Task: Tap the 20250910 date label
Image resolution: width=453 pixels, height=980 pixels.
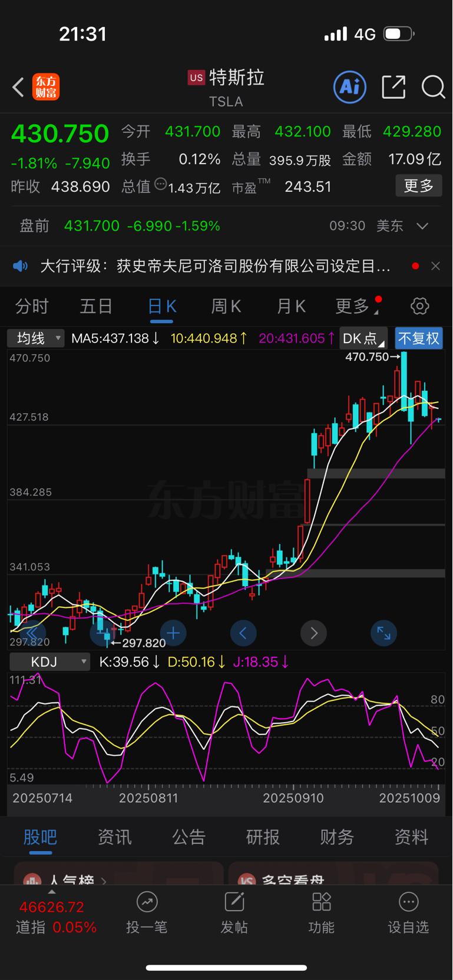Action: tap(293, 798)
